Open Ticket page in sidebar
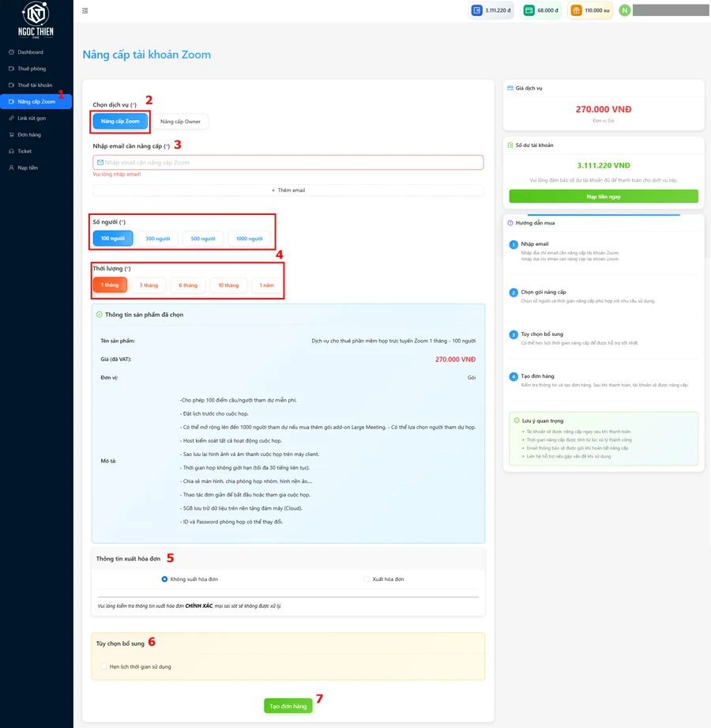Image resolution: width=711 pixels, height=728 pixels. coord(24,151)
